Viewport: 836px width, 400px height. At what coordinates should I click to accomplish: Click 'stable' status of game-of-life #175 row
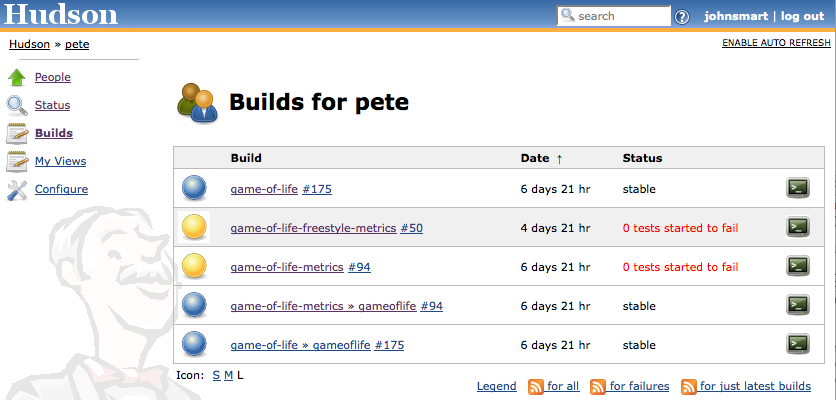639,189
